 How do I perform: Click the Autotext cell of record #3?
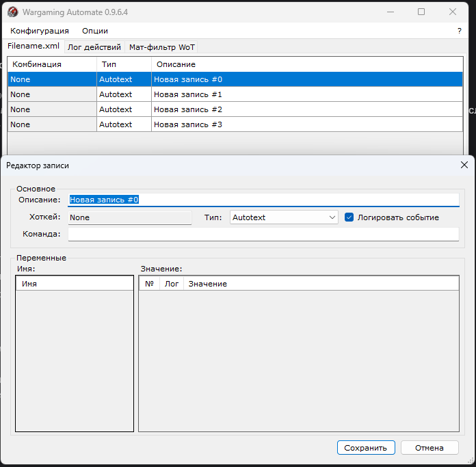(x=124, y=124)
